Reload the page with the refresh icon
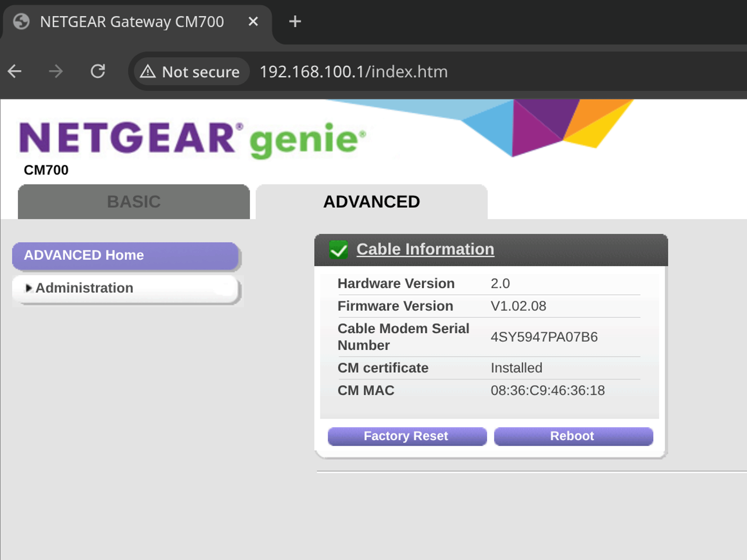The image size is (747, 560). (98, 71)
